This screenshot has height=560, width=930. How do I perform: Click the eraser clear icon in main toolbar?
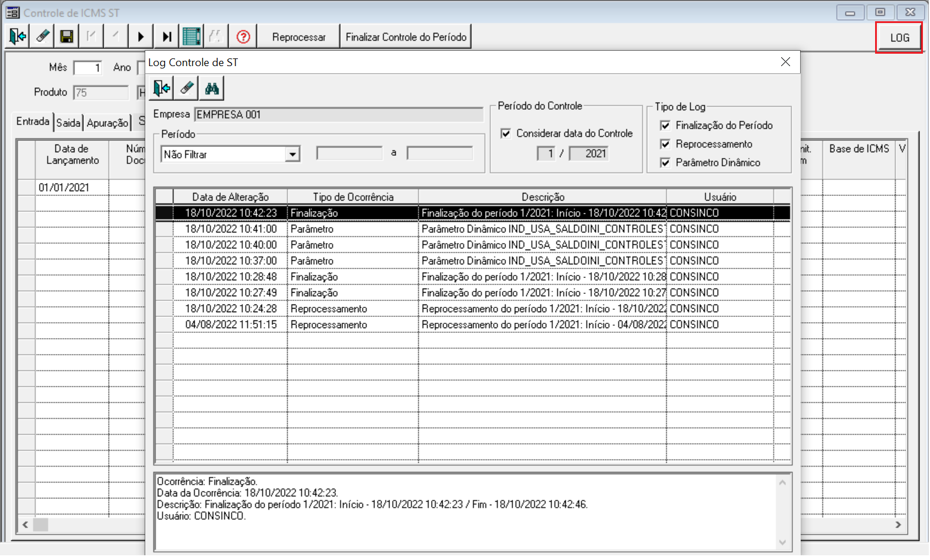(x=43, y=37)
